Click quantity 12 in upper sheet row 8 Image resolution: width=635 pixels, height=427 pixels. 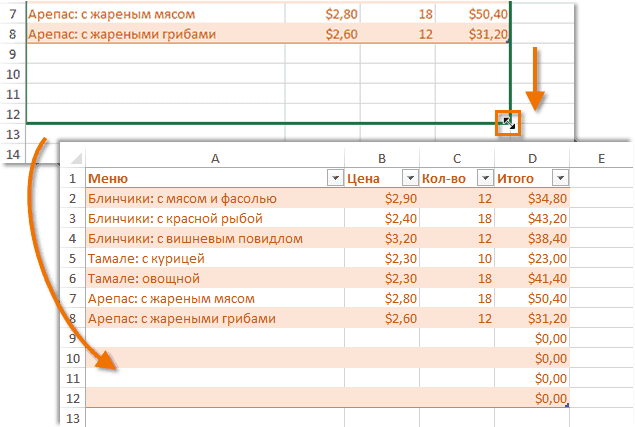(x=398, y=34)
